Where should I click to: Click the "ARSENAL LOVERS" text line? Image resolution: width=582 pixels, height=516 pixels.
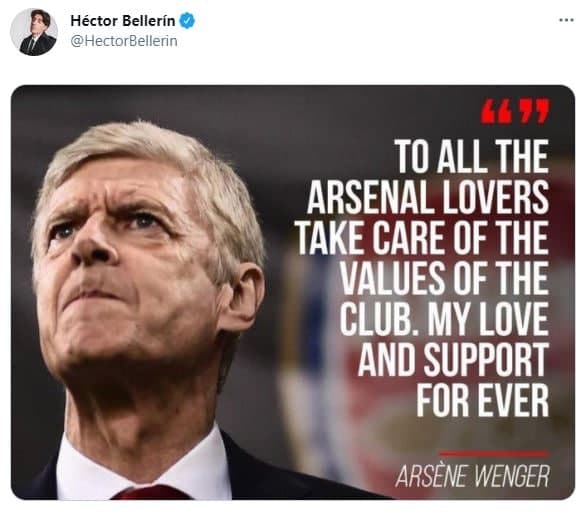[x=428, y=197]
